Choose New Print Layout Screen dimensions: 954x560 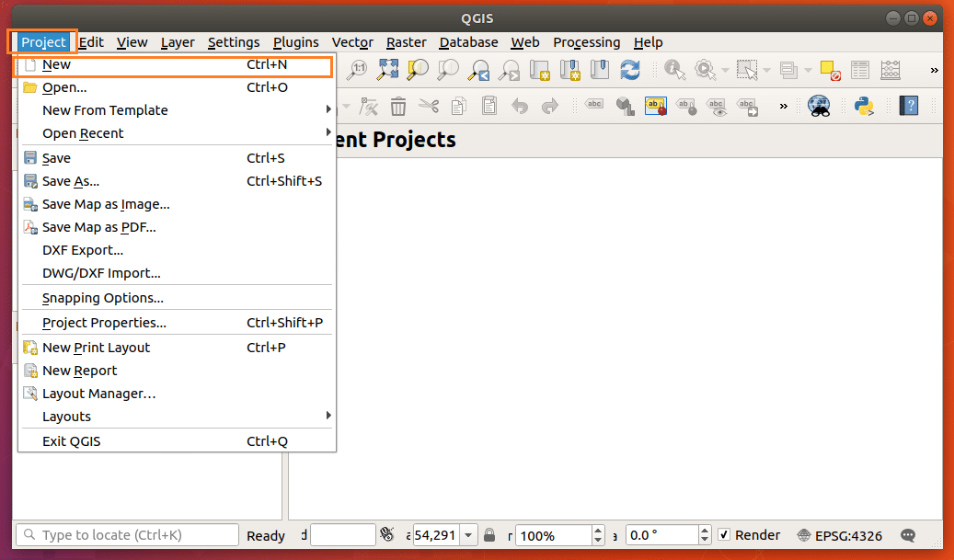(x=177, y=348)
